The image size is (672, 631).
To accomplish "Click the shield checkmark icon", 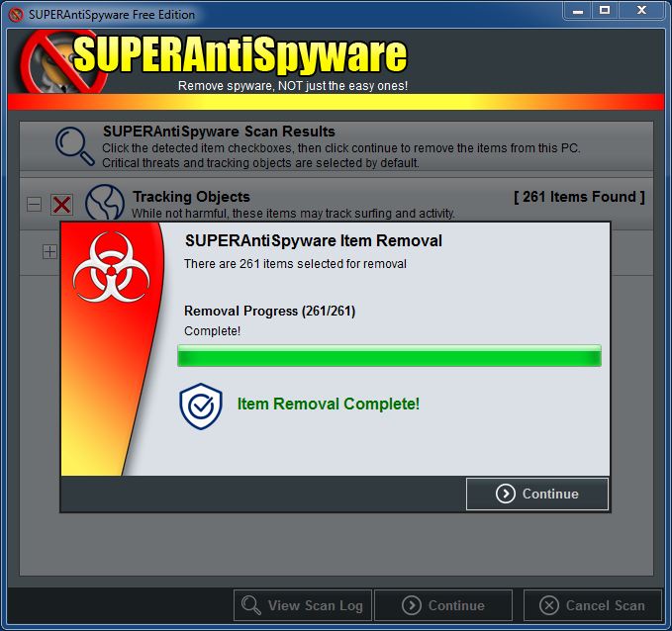I will 201,406.
